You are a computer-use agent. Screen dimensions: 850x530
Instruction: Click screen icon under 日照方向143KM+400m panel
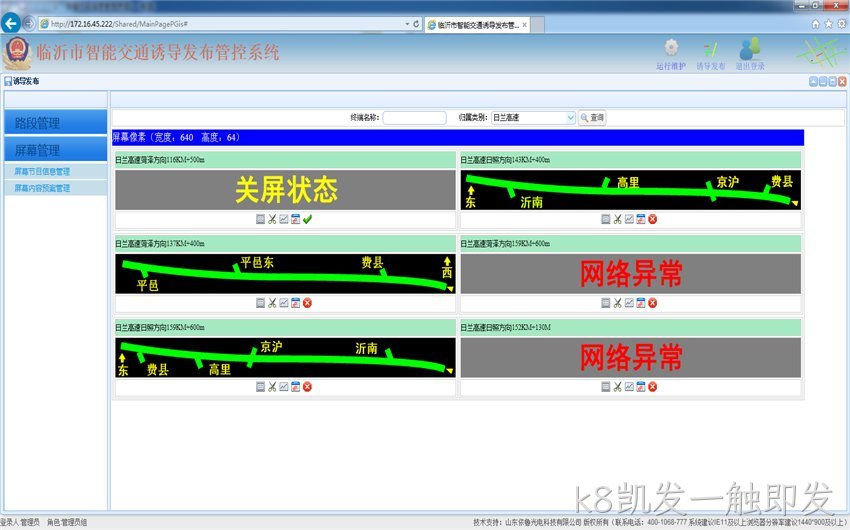(606, 219)
